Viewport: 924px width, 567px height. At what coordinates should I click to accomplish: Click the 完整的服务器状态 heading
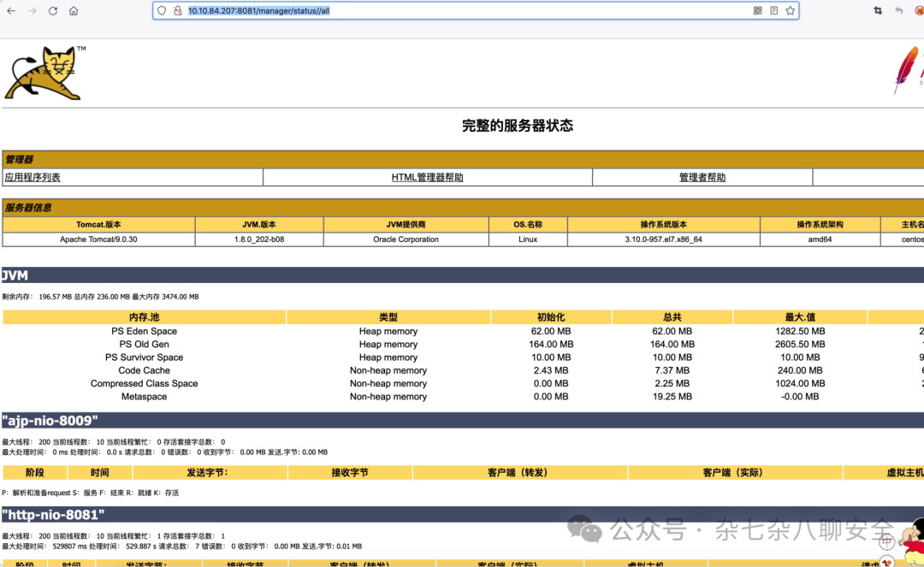[x=518, y=126]
